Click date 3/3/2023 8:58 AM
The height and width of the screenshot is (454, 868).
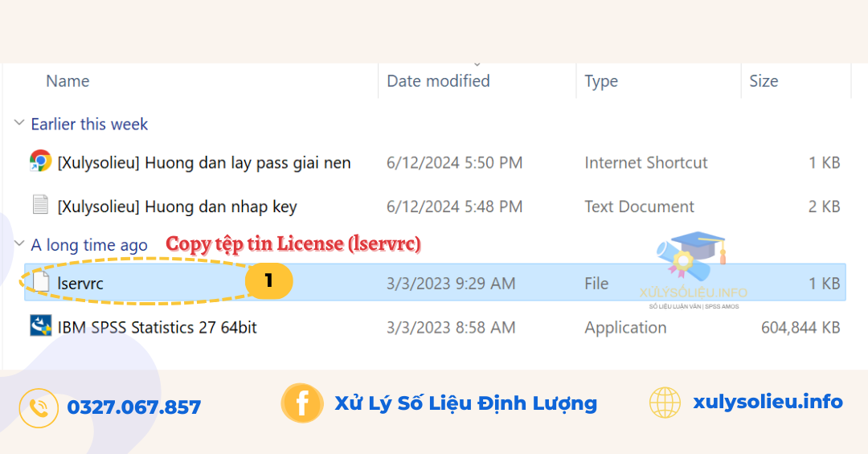coord(451,327)
